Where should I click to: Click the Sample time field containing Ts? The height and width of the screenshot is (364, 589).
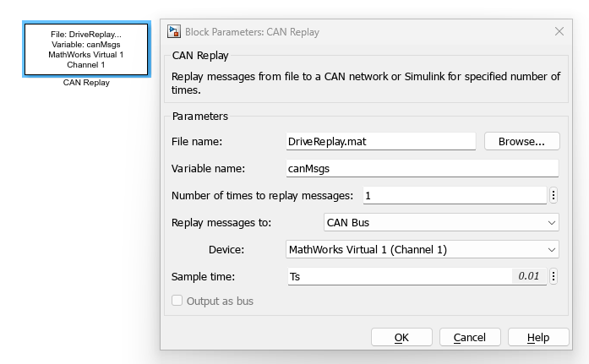pos(397,276)
